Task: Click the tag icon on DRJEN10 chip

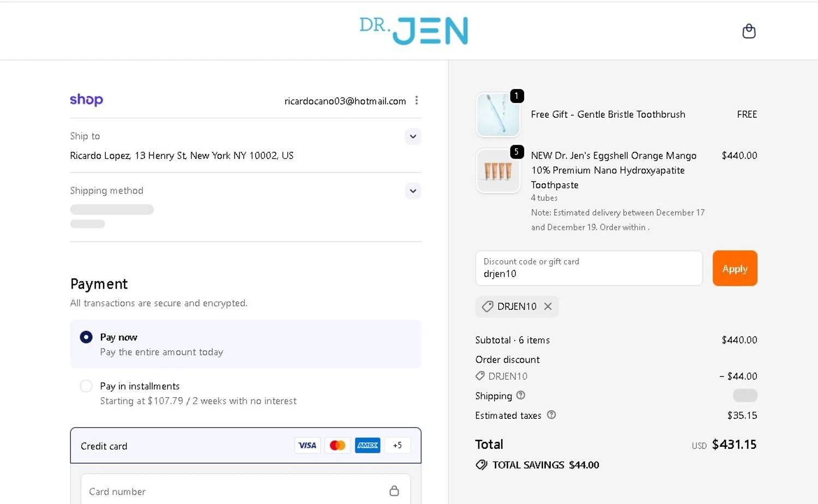Action: [x=488, y=307]
